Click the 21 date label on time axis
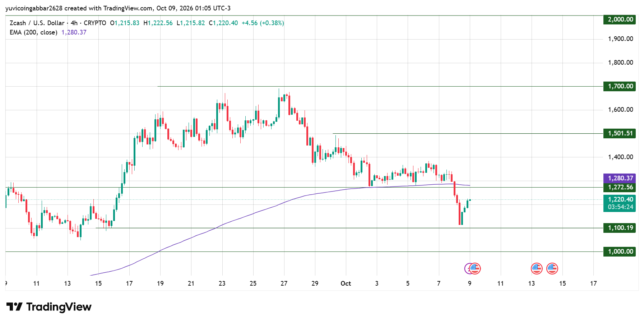Screen dimensions: 644x323 [x=191, y=283]
